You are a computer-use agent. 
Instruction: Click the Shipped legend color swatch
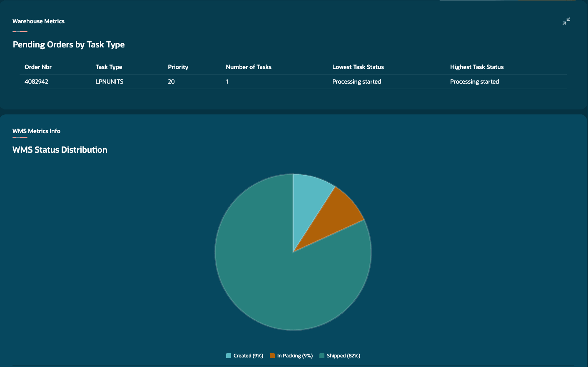tap(322, 356)
